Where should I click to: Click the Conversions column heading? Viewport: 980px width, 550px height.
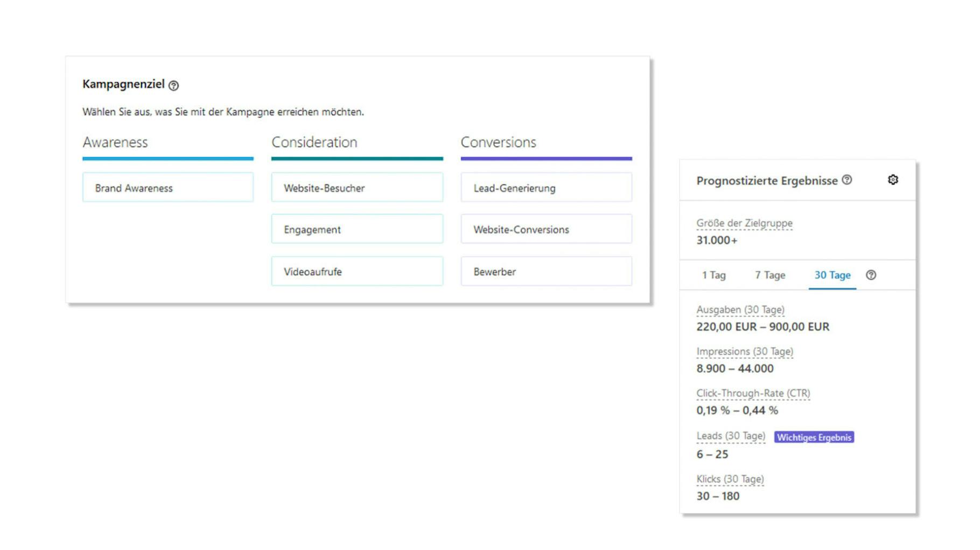pyautogui.click(x=498, y=142)
